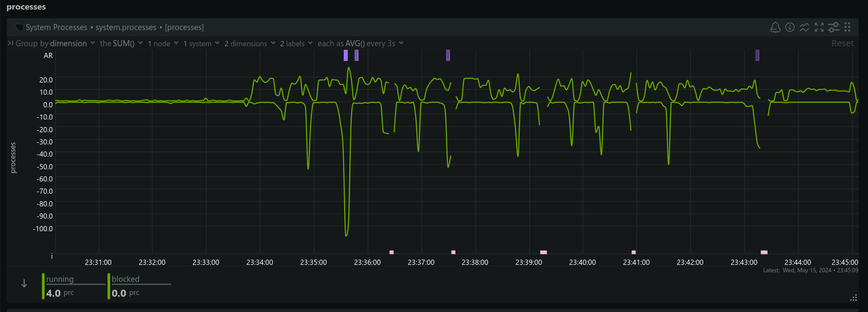
Task: Click the Netdata logo beside System Processes
Action: point(19,27)
